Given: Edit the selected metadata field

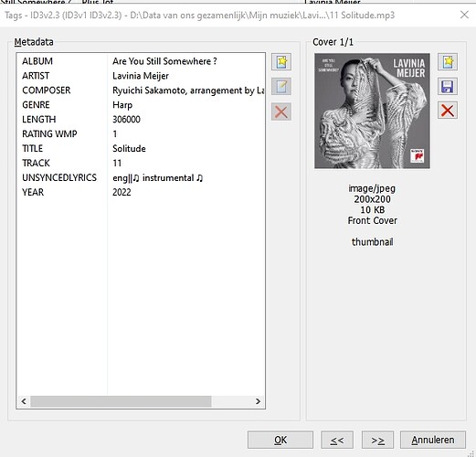Looking at the screenshot, I should click(281, 87).
